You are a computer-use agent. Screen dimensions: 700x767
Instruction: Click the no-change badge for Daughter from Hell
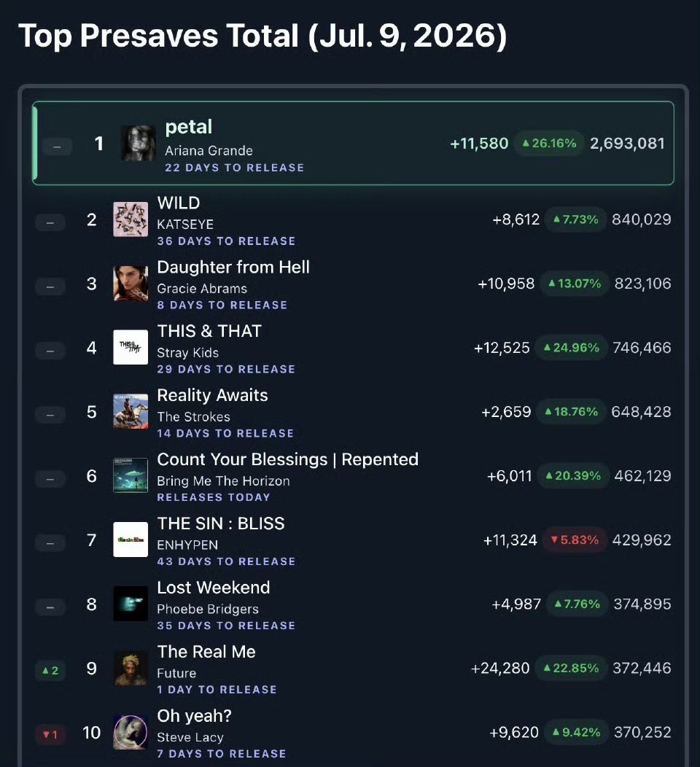50,287
